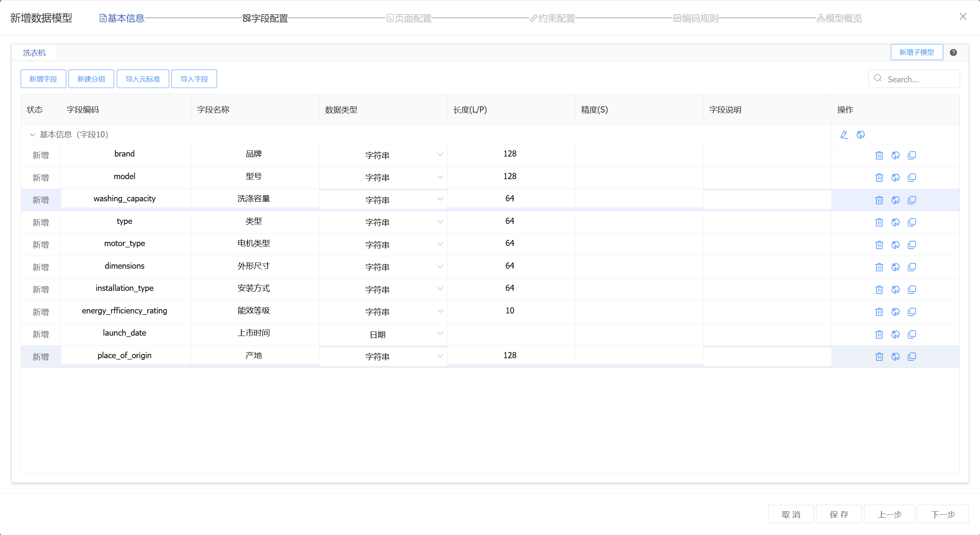Click edit pencil icon for 基本信息 group
980x535 pixels.
point(844,135)
